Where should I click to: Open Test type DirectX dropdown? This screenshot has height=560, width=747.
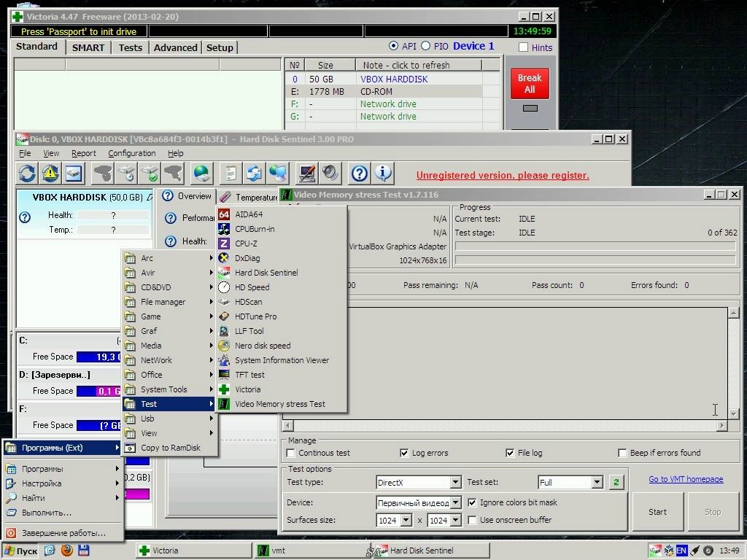tap(455, 483)
